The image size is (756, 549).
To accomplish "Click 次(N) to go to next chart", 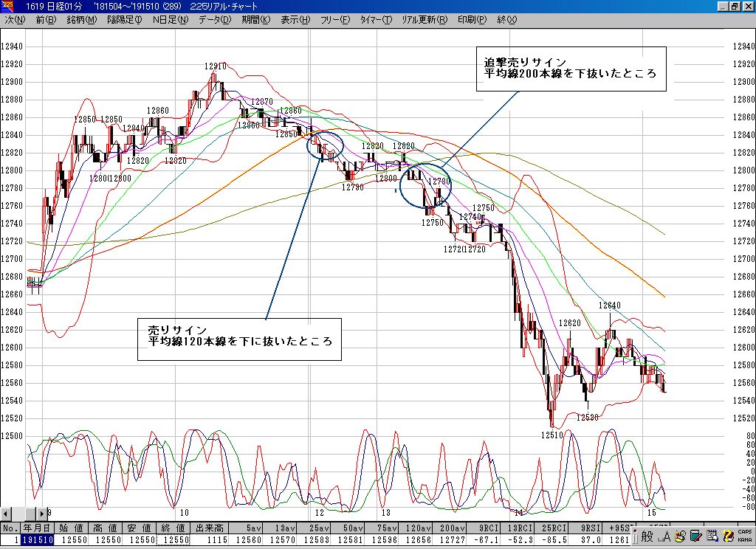I will 15,20.
